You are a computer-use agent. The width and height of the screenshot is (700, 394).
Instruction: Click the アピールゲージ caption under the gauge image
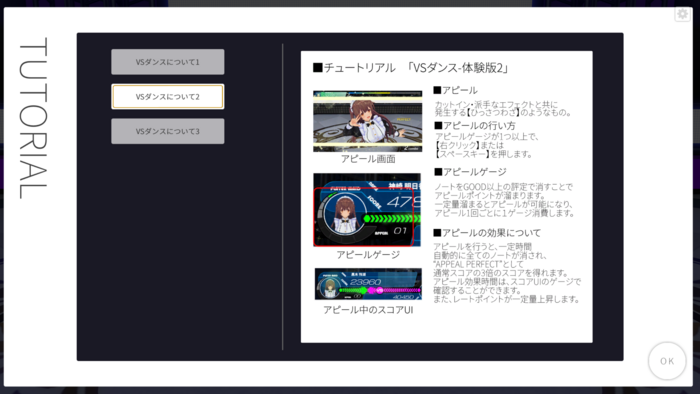pos(368,254)
